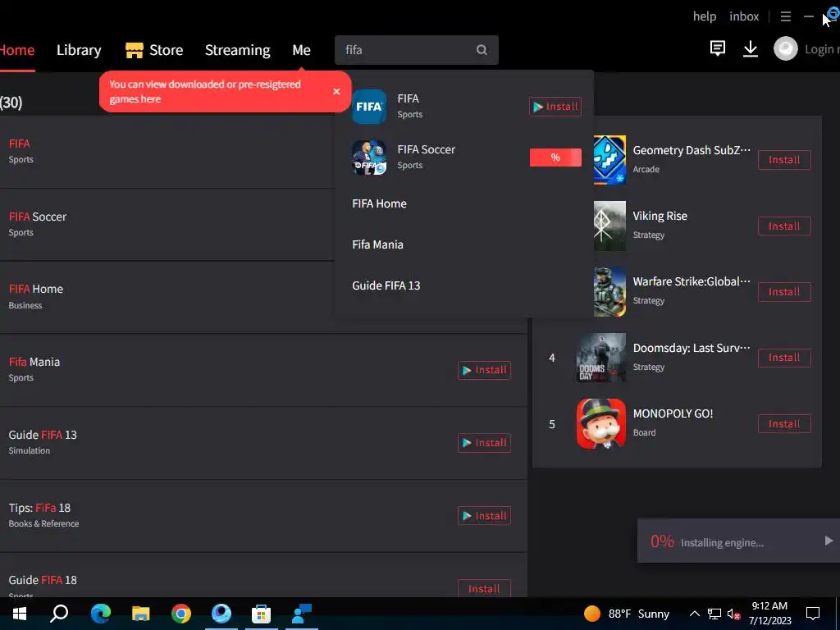The height and width of the screenshot is (630, 840).
Task: Install Geometry Dash SubZero
Action: (x=784, y=160)
